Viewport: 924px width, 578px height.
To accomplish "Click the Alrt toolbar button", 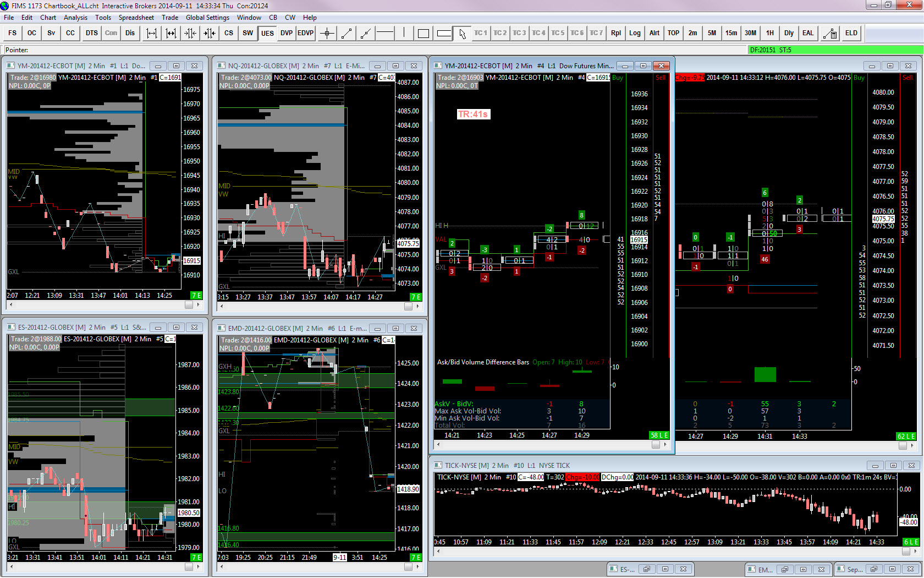I will 654,33.
